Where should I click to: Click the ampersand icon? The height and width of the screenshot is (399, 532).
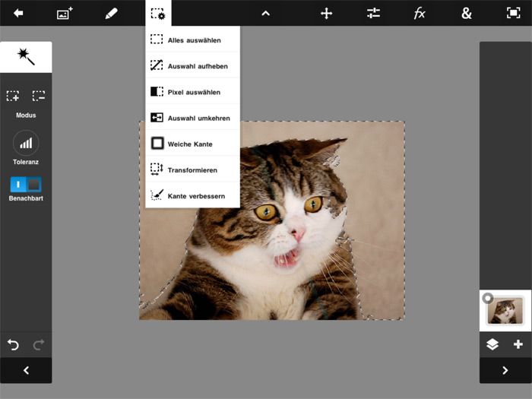tap(467, 13)
